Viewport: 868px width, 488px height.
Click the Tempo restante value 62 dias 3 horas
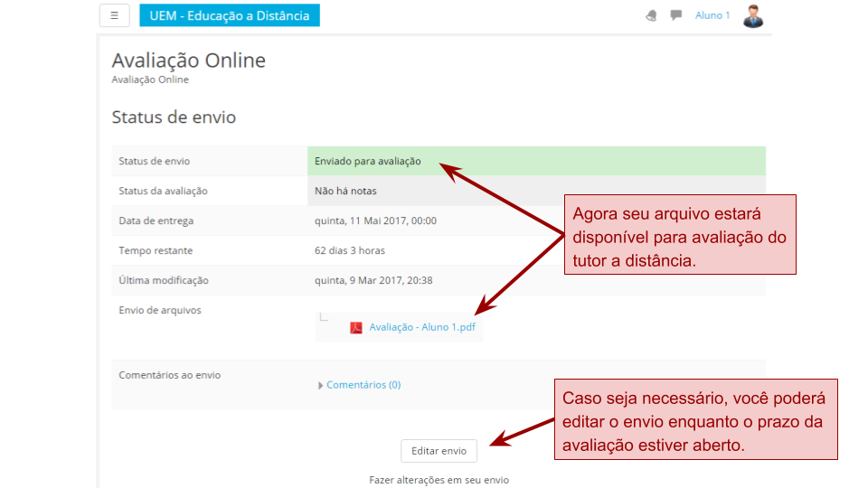349,250
